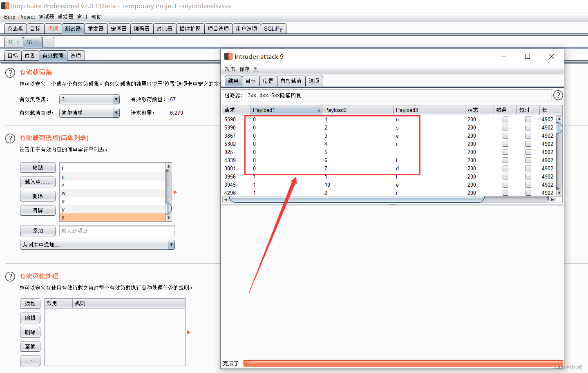The width and height of the screenshot is (588, 373).
Task: Click results table horizontal scrollbar
Action: pyautogui.click(x=356, y=199)
